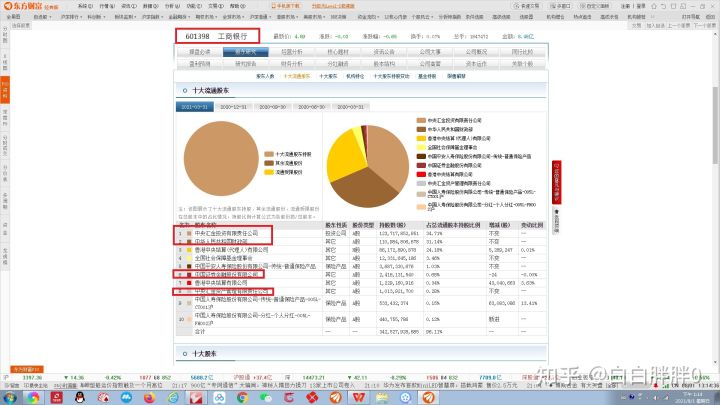Jump to 十大股东持股变动 section link
This screenshot has height=405, width=720.
(x=391, y=76)
